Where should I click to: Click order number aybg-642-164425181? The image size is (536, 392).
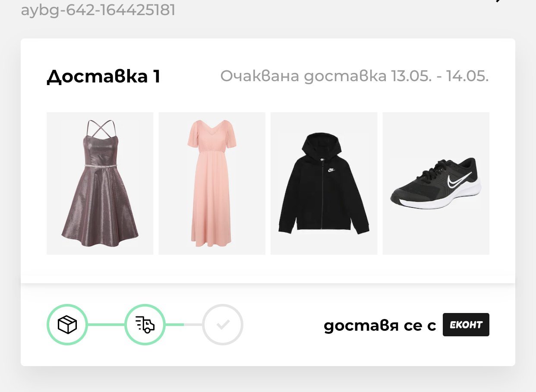pyautogui.click(x=98, y=9)
